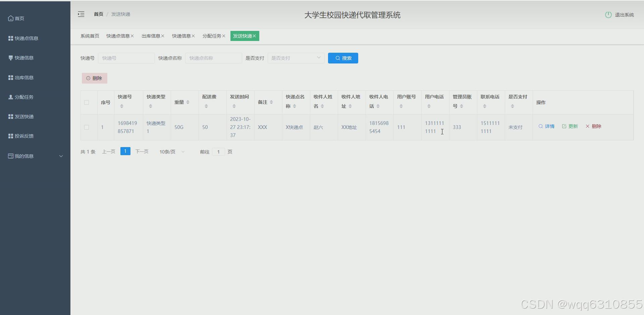The height and width of the screenshot is (315, 644).
Task: Check the checkbox for express 1698419857871
Action: [86, 127]
